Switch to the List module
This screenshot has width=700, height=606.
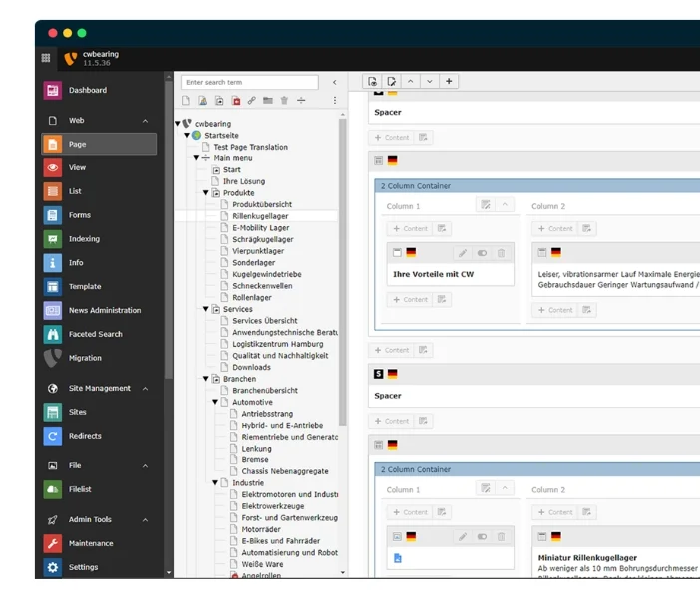click(75, 192)
